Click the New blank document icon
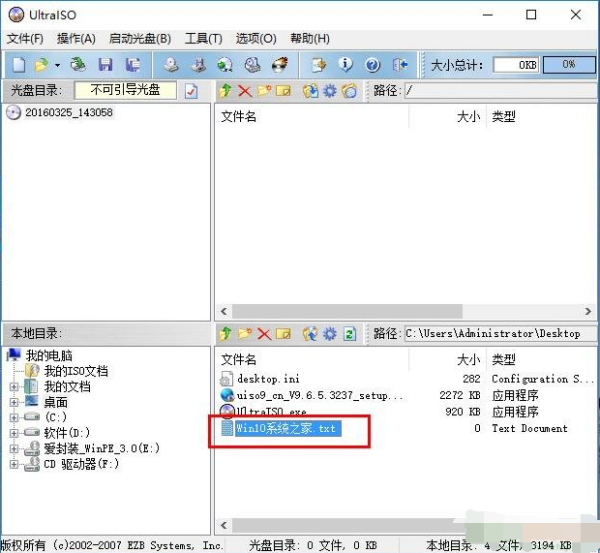This screenshot has height=553, width=600. coord(18,65)
